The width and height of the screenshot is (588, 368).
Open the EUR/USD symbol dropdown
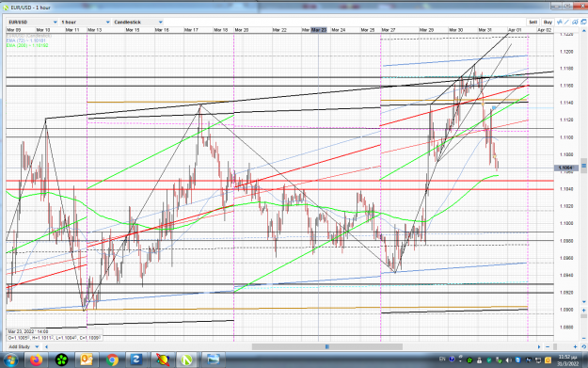tap(33, 23)
